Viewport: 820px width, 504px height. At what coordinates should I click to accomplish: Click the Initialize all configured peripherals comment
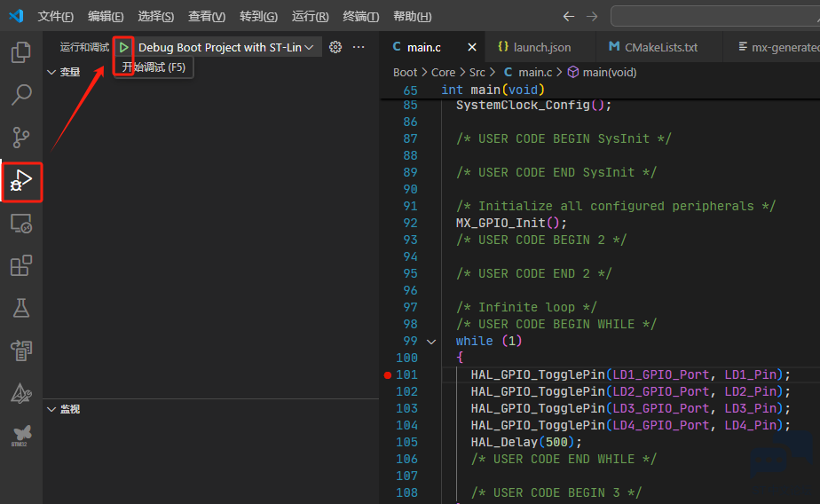click(616, 206)
